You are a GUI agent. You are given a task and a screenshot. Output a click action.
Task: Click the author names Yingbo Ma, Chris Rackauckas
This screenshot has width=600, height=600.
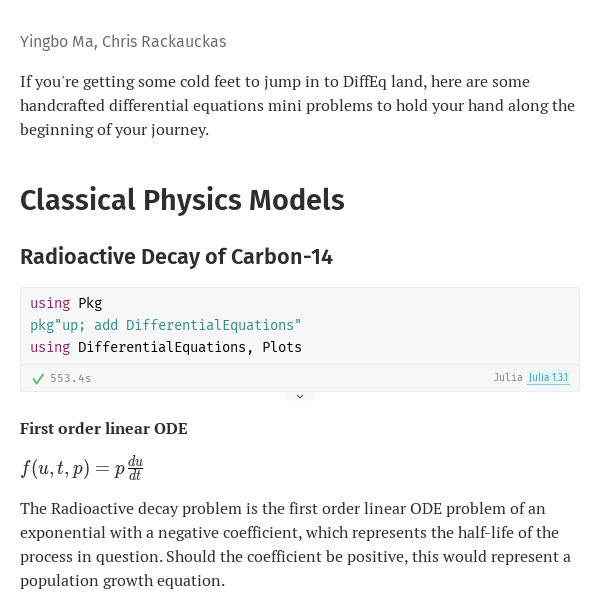click(x=123, y=42)
